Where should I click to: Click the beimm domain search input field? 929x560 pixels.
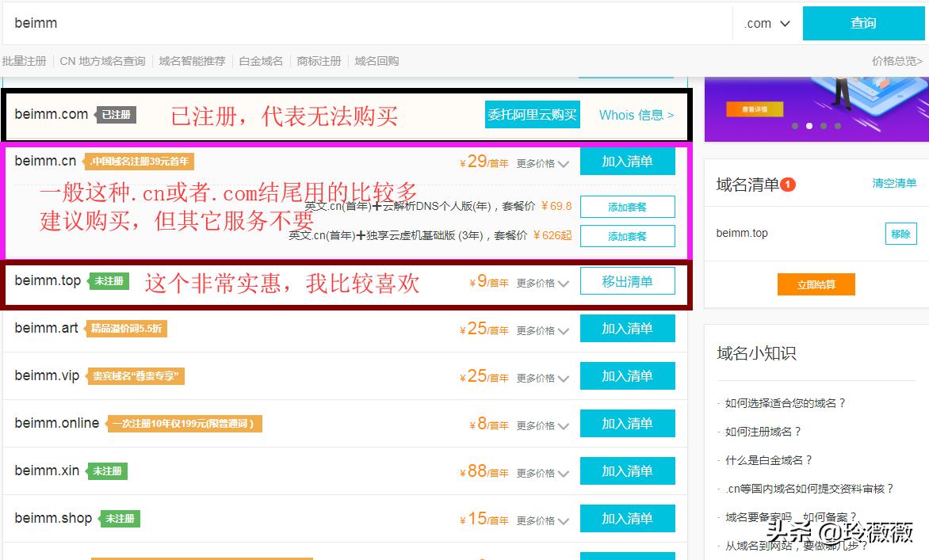365,23
